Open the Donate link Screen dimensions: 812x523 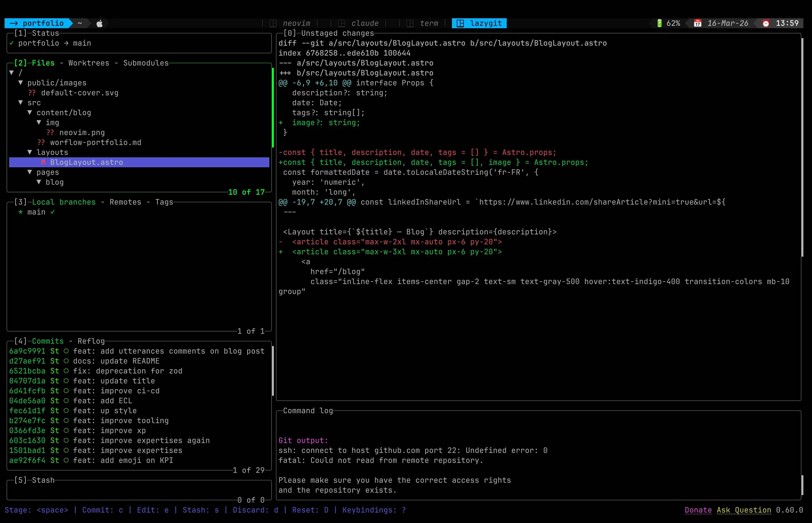point(698,510)
